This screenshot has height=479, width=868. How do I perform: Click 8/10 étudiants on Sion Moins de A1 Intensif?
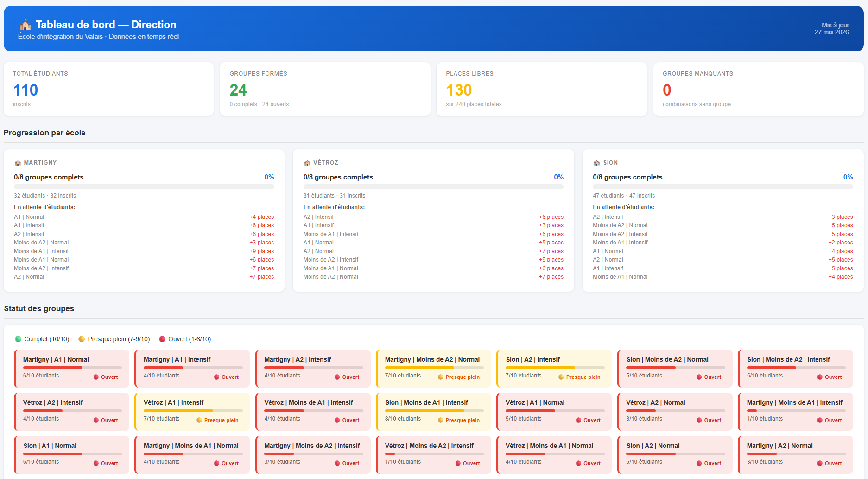(403, 419)
